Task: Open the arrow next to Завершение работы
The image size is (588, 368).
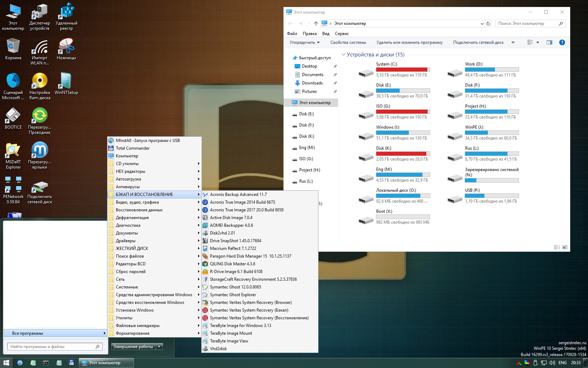Action: tap(160, 347)
